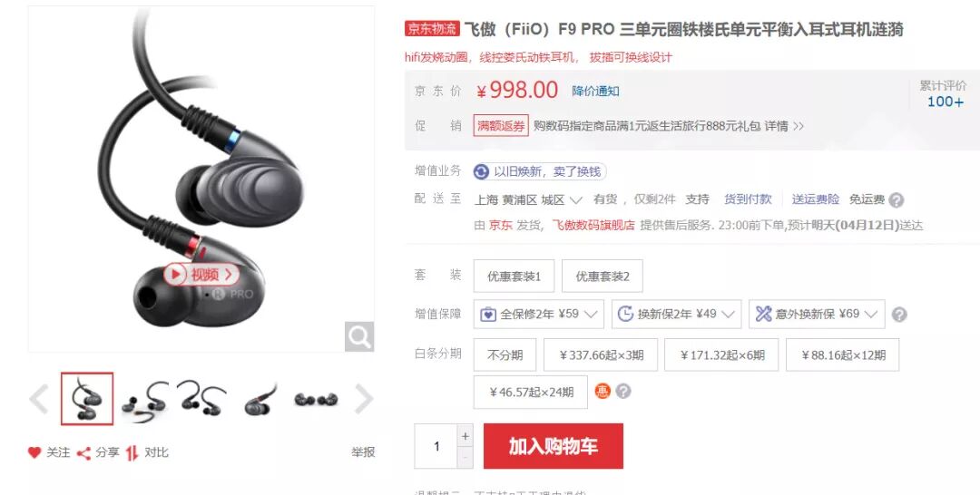Show previous thumbnails with left arrow

39,399
